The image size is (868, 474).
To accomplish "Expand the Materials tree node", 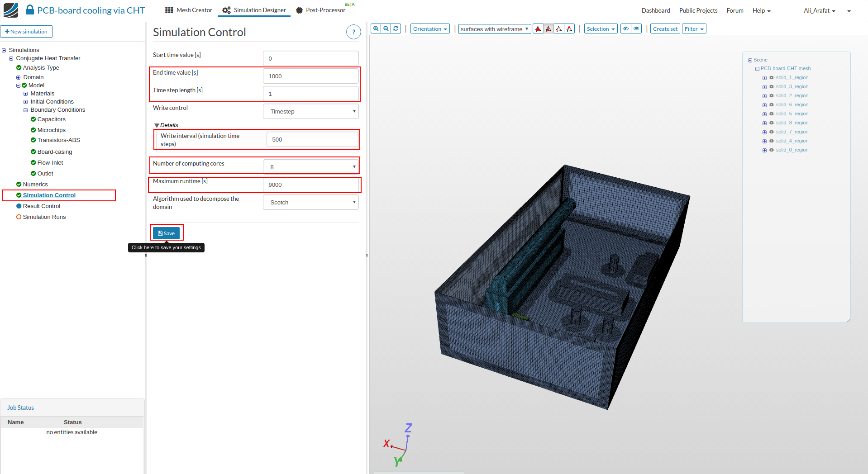I will (26, 94).
